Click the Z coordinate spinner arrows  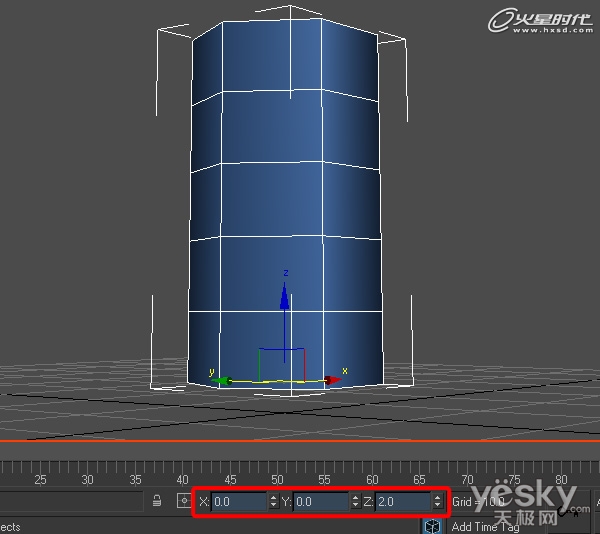tap(438, 501)
